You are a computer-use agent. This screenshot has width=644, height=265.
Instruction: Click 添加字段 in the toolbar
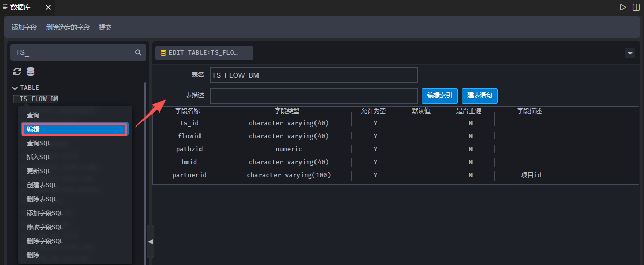click(x=24, y=27)
